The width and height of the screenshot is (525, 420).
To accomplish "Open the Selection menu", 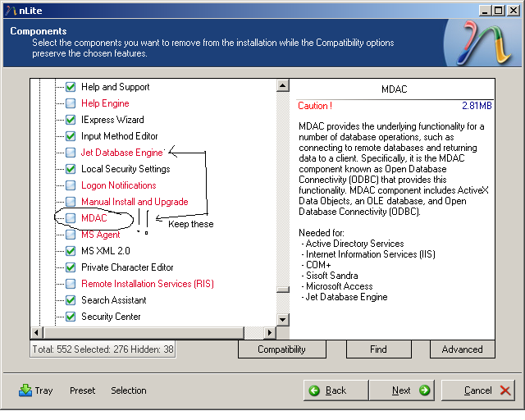I will pos(129,390).
